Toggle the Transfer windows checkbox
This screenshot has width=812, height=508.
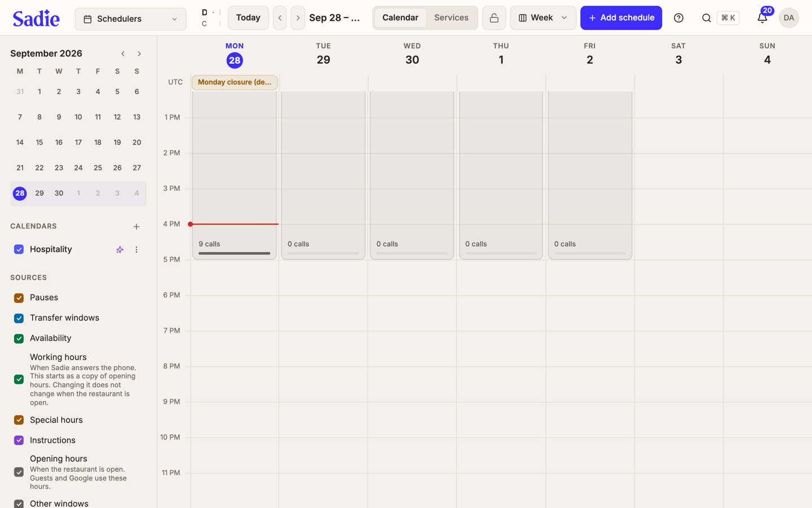19,318
